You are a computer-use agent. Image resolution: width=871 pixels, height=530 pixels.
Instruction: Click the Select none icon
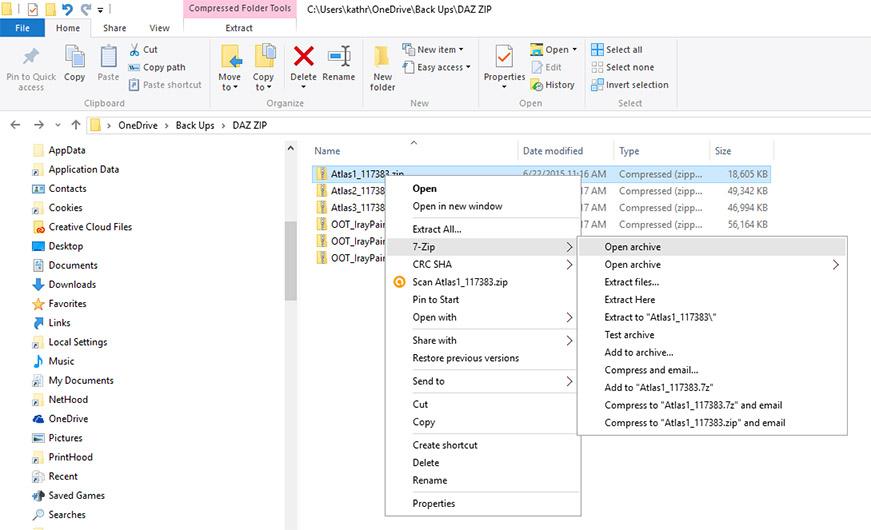pyautogui.click(x=597, y=67)
